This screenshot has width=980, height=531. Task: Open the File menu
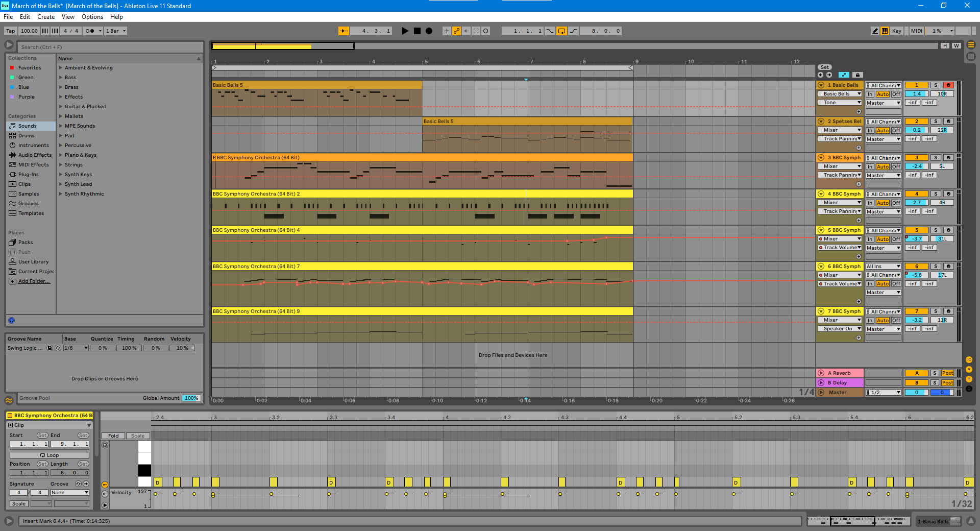(x=8, y=17)
